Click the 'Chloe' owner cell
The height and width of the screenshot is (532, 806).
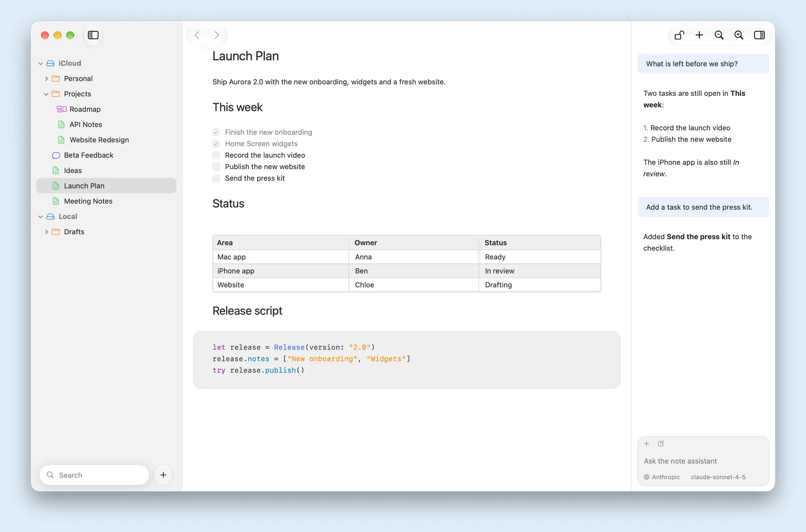[x=414, y=285]
